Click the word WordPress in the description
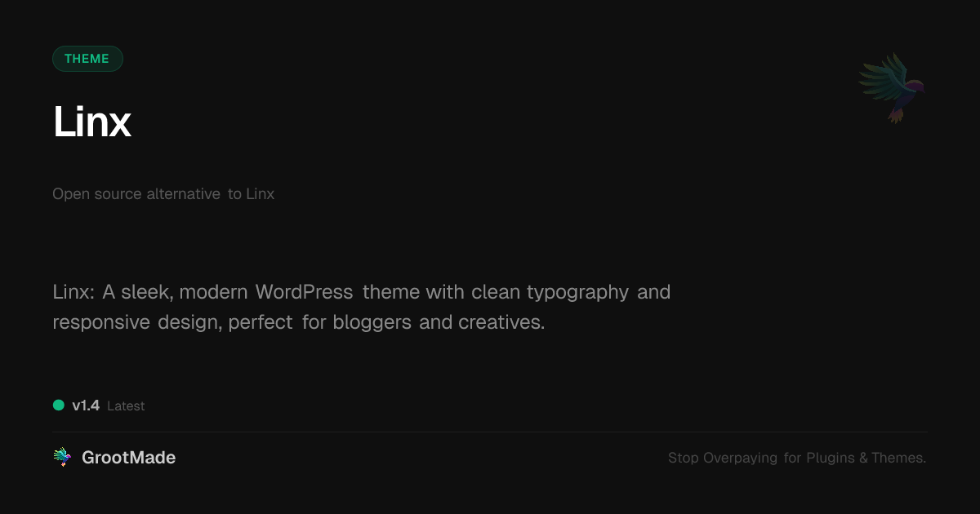 [304, 292]
